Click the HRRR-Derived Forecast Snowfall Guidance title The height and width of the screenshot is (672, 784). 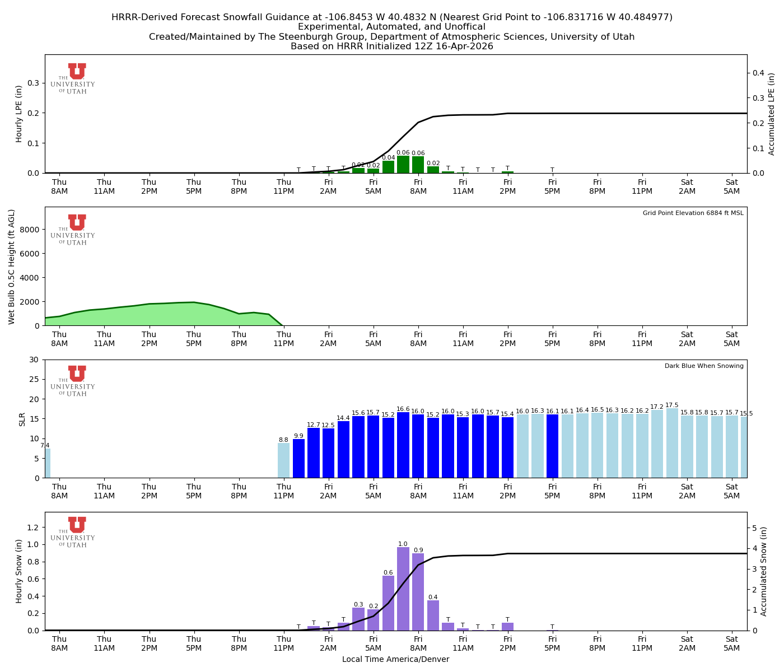392,17
